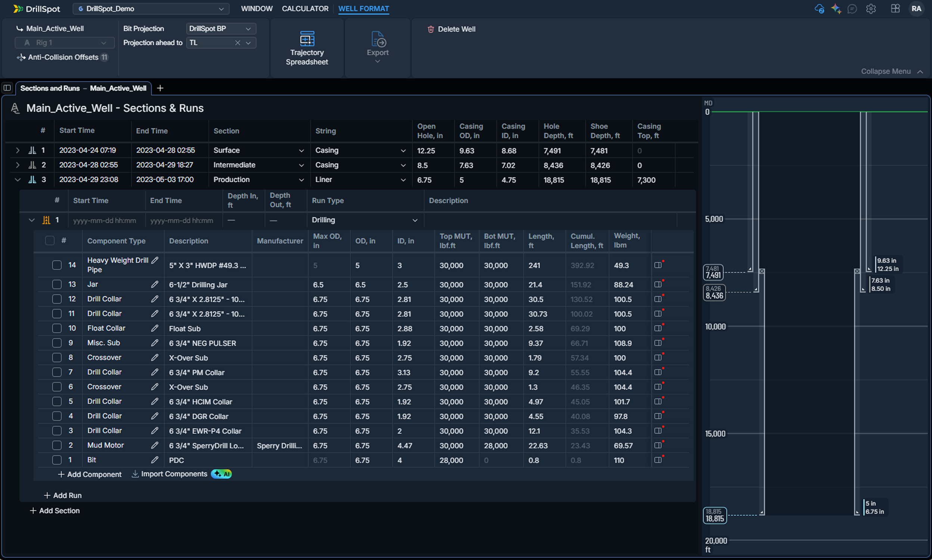Open the Run Type Drilling dropdown
Image resolution: width=932 pixels, height=560 pixels.
(364, 220)
